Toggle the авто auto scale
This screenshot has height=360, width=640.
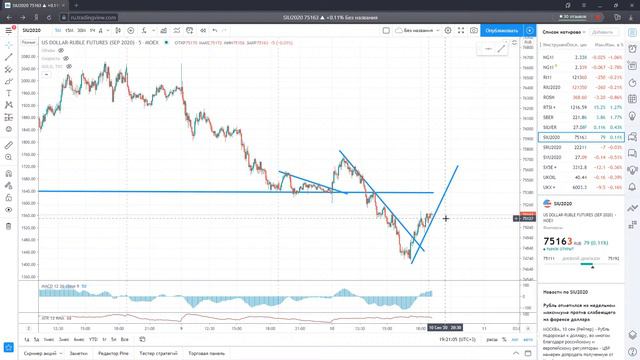coord(528,340)
